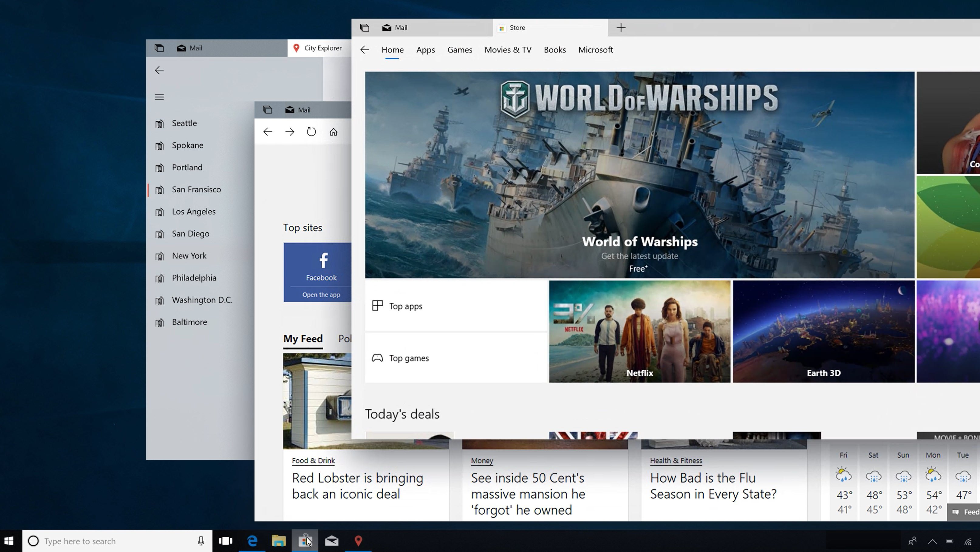Click the back arrow in City Explorer
The width and height of the screenshot is (980, 552).
(159, 70)
